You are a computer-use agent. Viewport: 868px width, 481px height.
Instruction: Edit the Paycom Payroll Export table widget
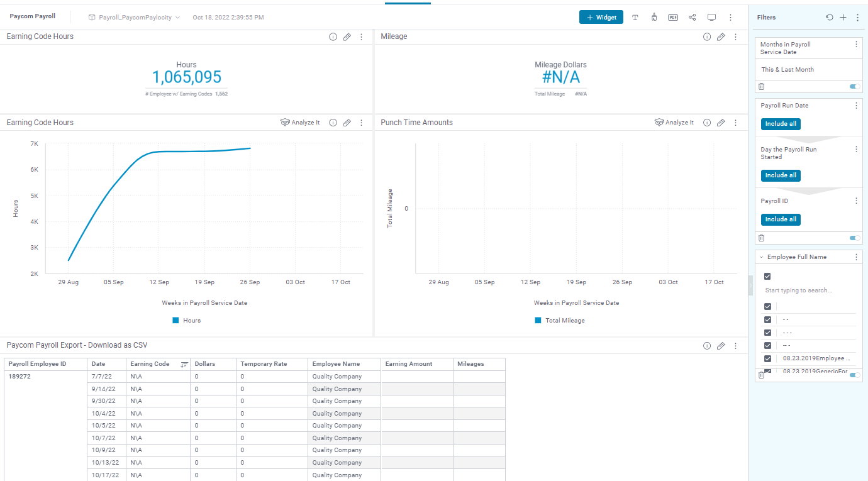pyautogui.click(x=721, y=346)
